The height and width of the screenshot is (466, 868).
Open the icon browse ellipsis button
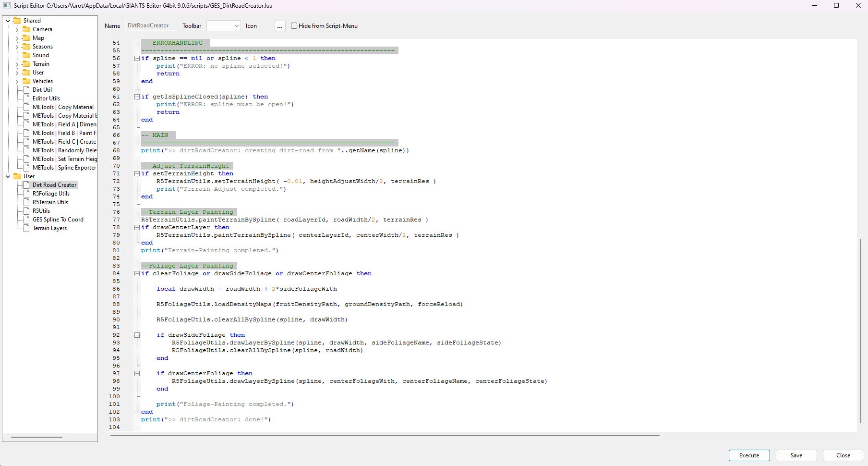(x=280, y=26)
